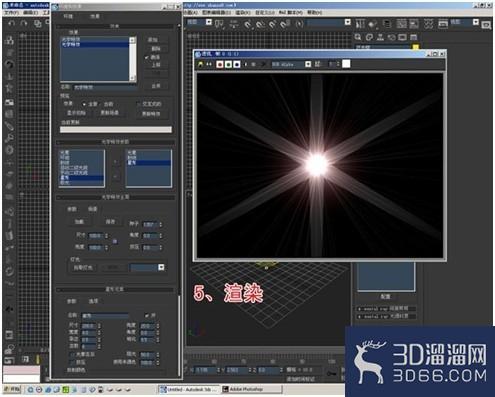Open the Schematic View icon
This screenshot has height=397, width=495.
coord(414,24)
